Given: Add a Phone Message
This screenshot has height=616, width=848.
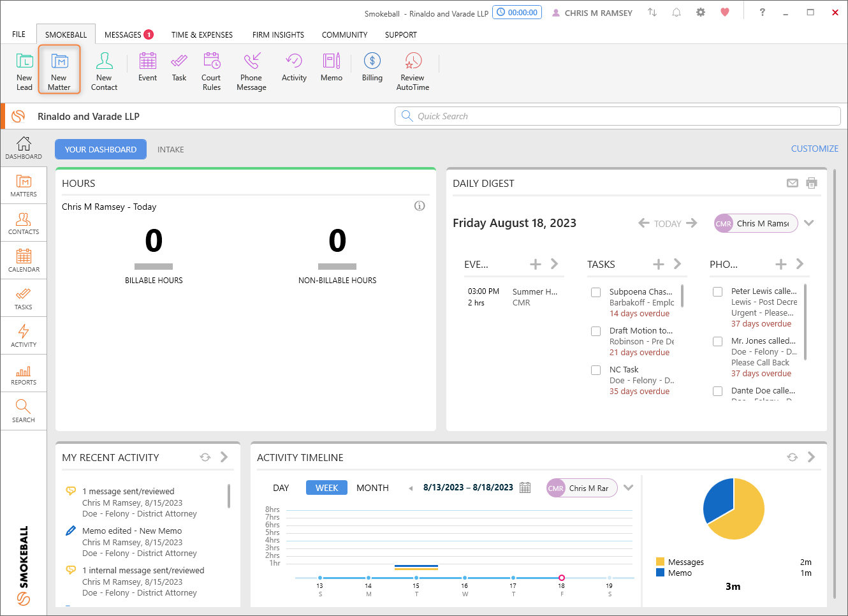Looking at the screenshot, I should (251, 71).
